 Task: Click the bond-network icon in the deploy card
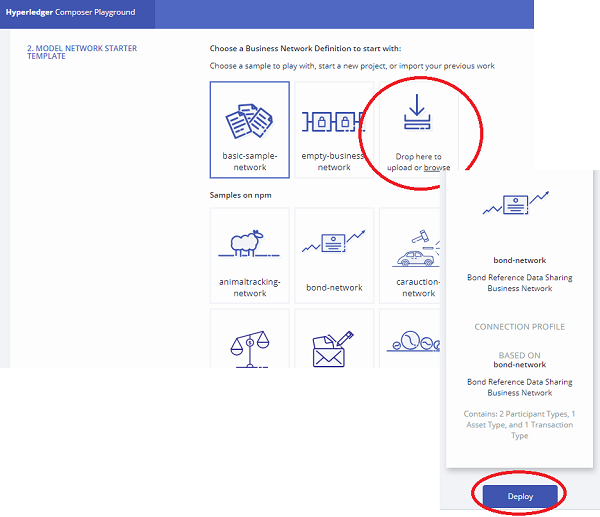(x=516, y=203)
